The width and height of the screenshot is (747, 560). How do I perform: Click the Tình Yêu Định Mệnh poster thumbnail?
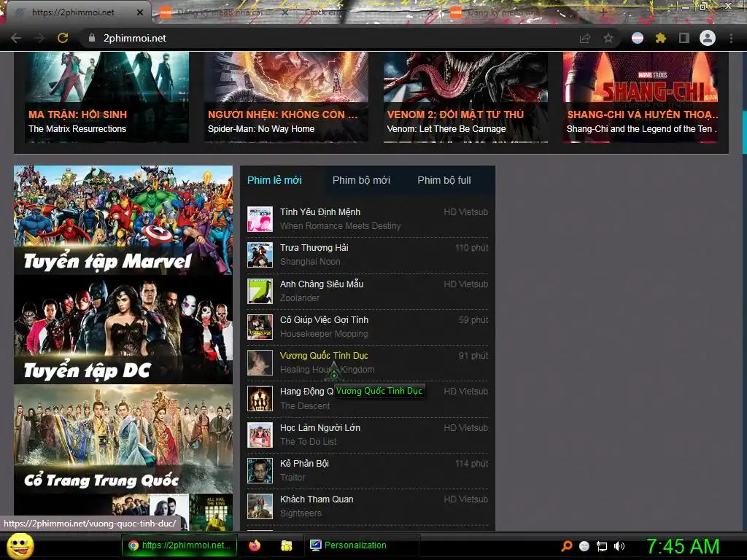pyautogui.click(x=260, y=219)
